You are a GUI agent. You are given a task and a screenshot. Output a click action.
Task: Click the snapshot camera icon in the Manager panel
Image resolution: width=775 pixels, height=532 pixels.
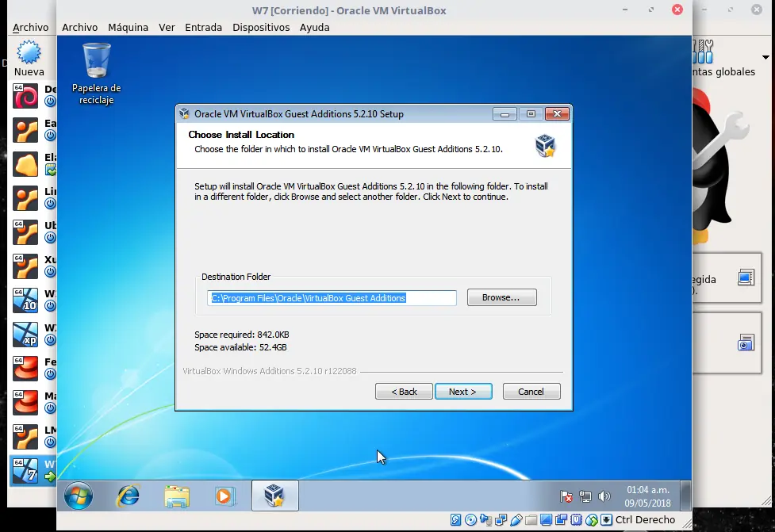746,343
